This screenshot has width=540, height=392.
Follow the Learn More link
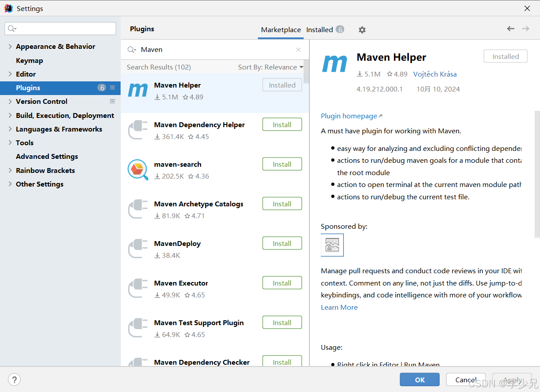339,308
